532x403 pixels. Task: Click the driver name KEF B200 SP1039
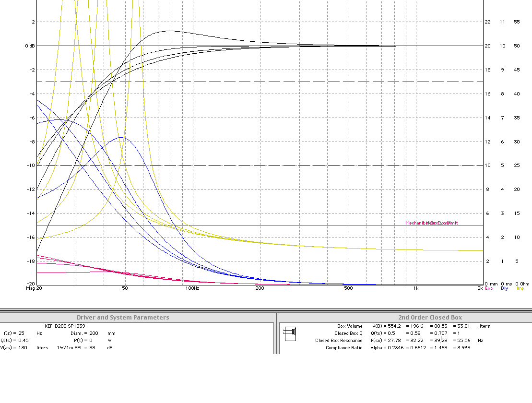click(x=65, y=326)
